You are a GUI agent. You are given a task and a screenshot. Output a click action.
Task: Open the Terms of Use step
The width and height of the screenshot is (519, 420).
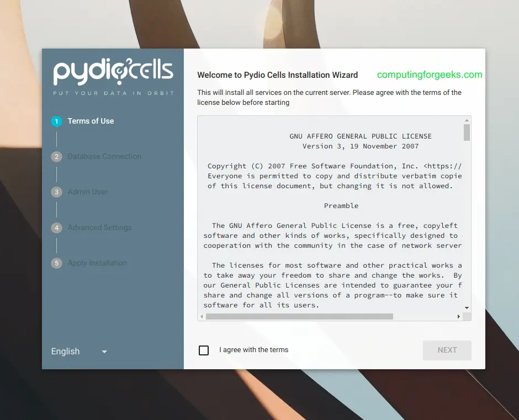coord(91,121)
